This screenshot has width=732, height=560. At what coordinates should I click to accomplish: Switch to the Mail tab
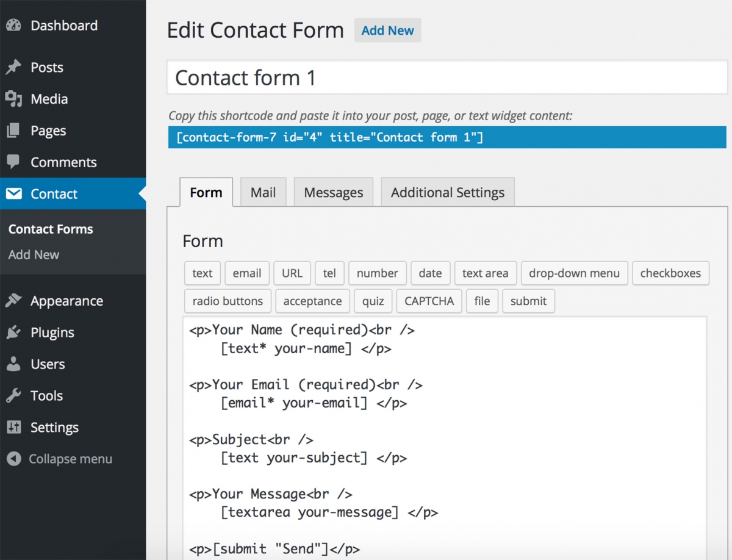pyautogui.click(x=263, y=192)
